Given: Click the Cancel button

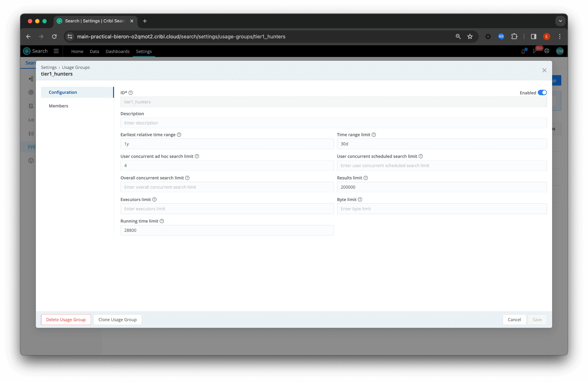Looking at the screenshot, I should click(514, 320).
